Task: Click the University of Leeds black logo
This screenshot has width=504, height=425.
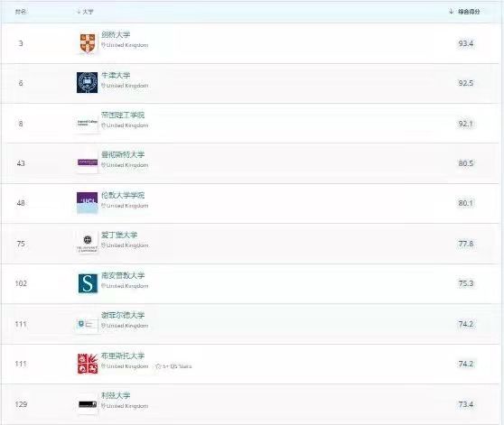Action: pyautogui.click(x=88, y=404)
